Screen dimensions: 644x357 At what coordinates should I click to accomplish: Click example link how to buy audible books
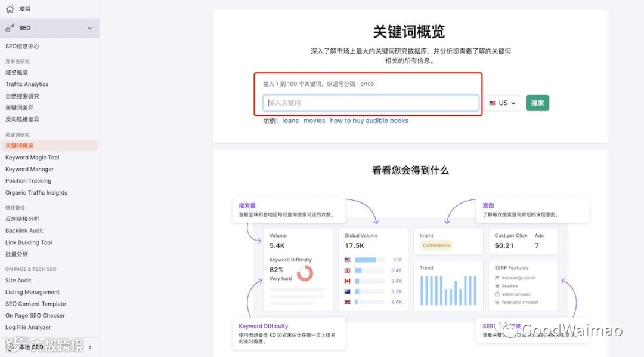[369, 121]
